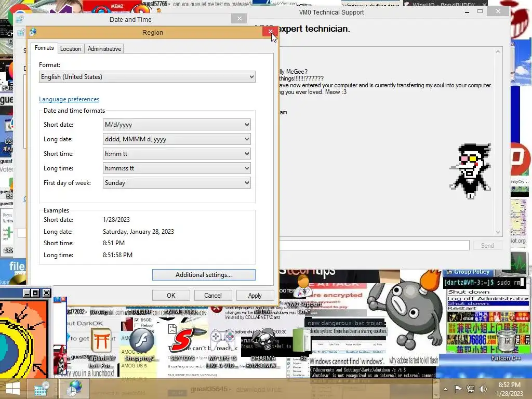Image resolution: width=532 pixels, height=399 pixels.
Task: Switch to the Location tab
Action: click(71, 49)
